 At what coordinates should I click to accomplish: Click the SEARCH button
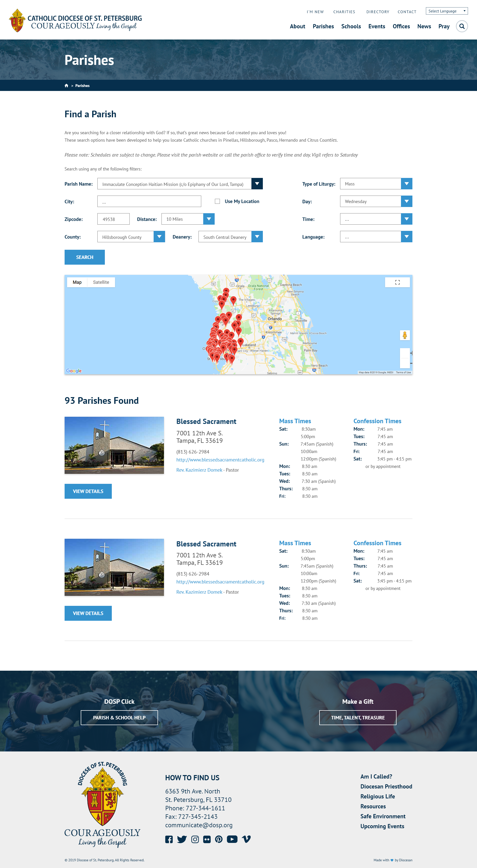point(84,257)
